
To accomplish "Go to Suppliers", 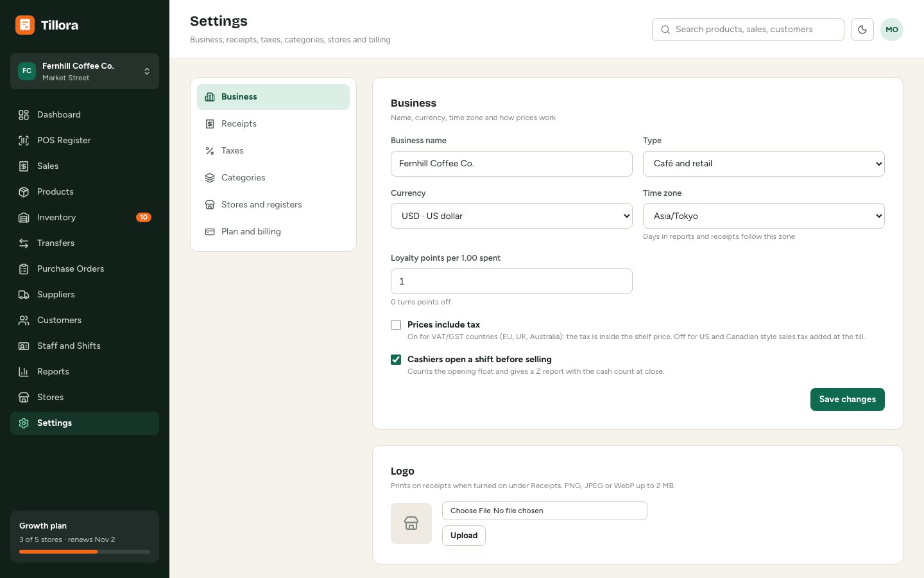I will point(85,295).
